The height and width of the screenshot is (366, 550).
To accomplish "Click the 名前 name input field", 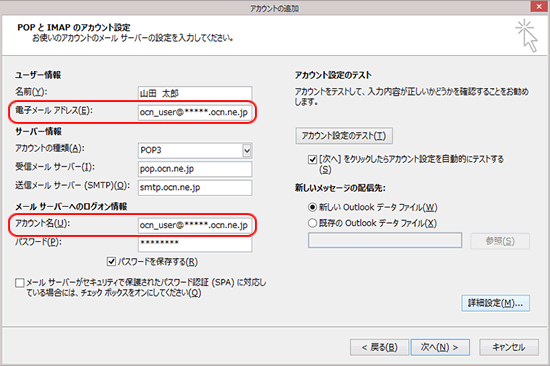I will (195, 93).
